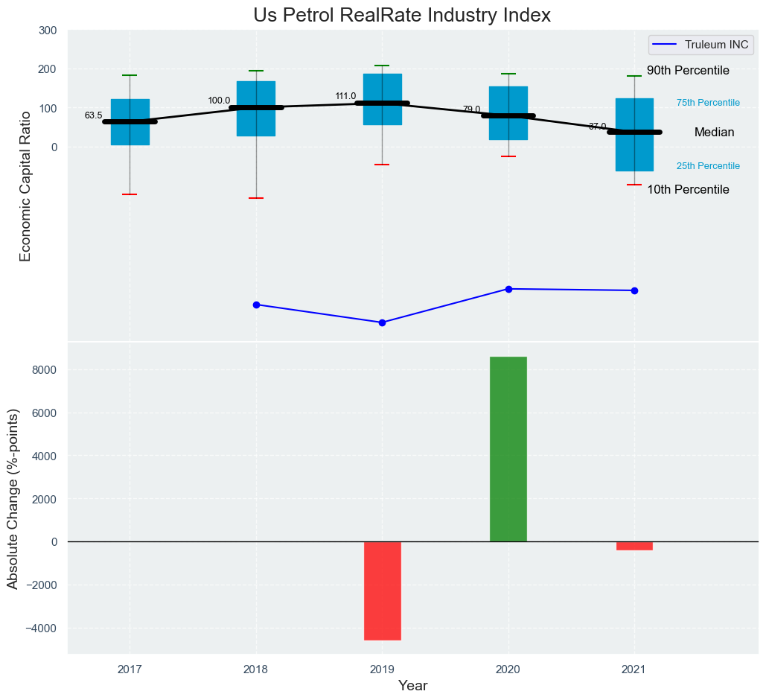Click the 111.0 median value label
This screenshot has height=700, width=766.
(345, 96)
